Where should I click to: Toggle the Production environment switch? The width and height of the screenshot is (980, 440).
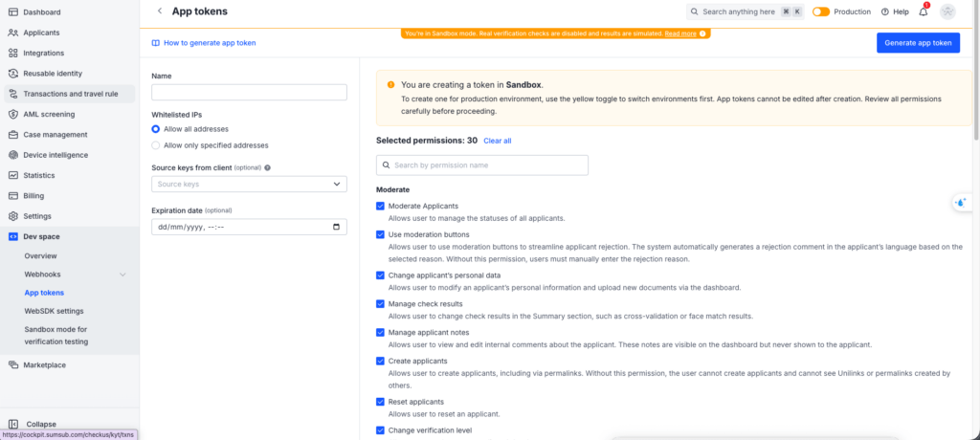pyautogui.click(x=821, y=11)
